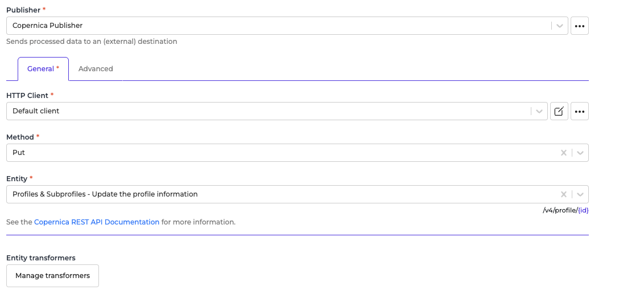Clear the Method selection with X
644x298 pixels.
(563, 153)
